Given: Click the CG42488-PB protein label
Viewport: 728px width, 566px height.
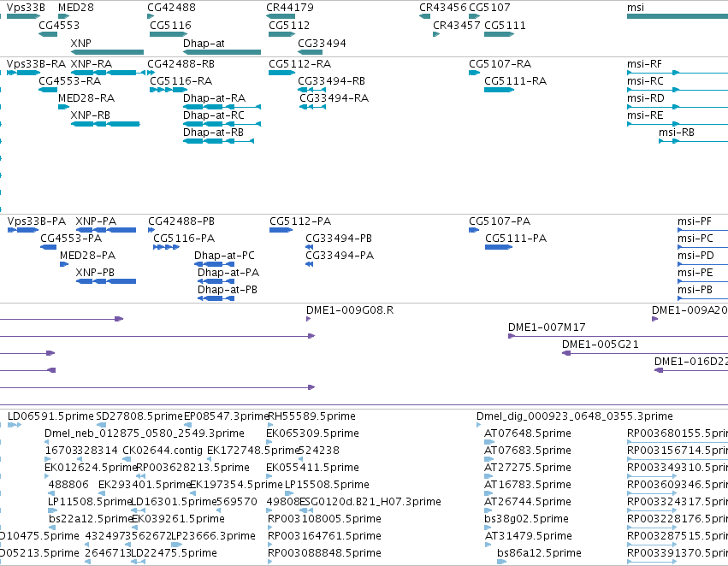Looking at the screenshot, I should (x=181, y=221).
